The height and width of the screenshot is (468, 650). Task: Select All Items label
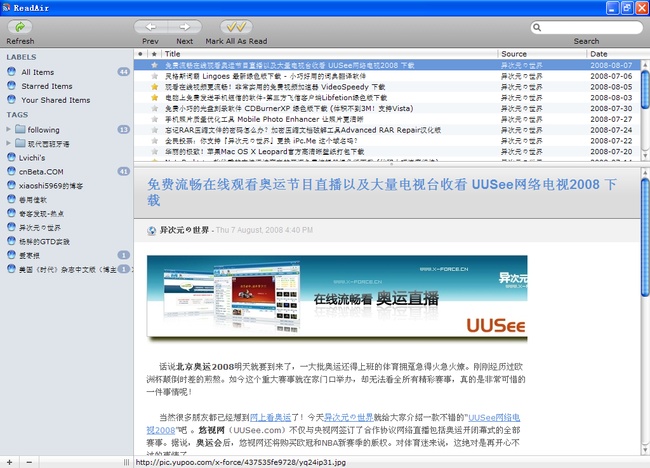pyautogui.click(x=38, y=72)
